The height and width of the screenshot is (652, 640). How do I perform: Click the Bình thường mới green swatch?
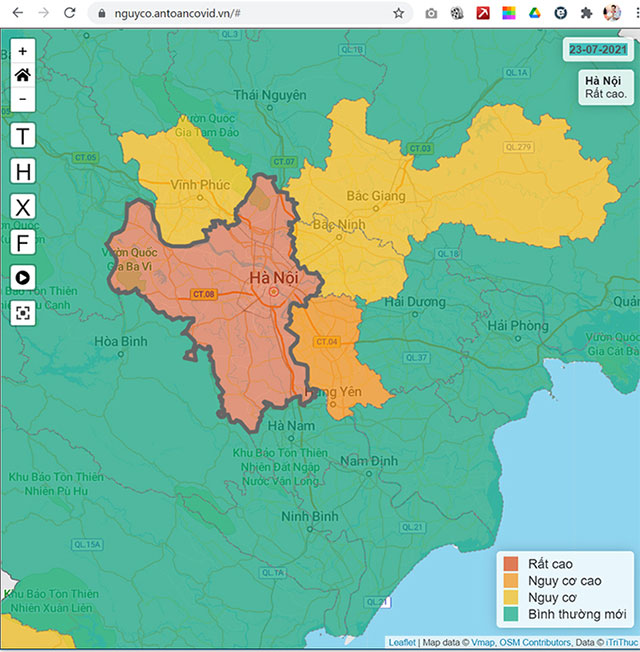pos(511,614)
